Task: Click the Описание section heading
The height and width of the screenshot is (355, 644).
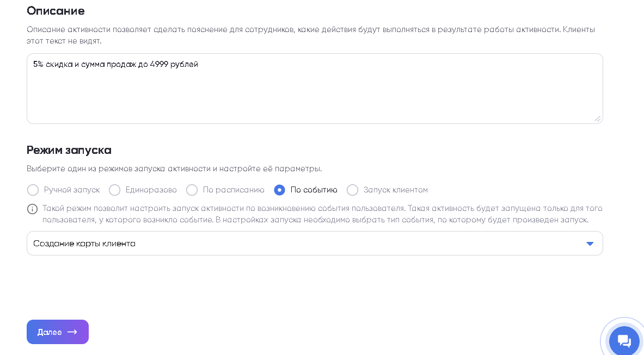Action: 56,11
